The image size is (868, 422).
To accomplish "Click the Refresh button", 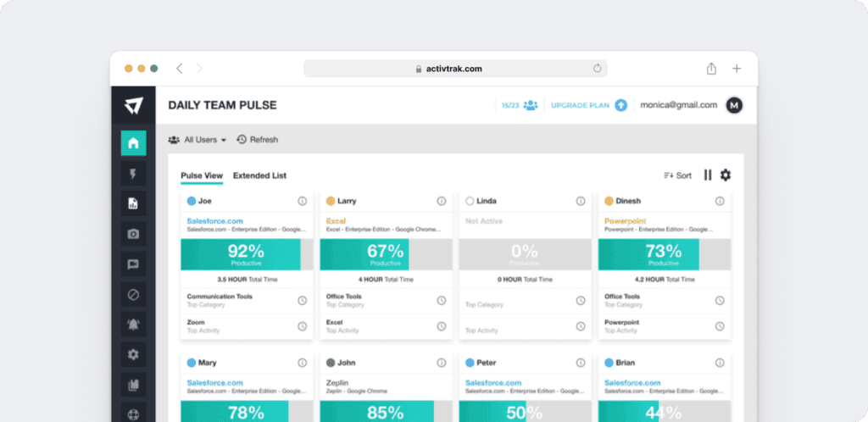I will click(x=258, y=140).
